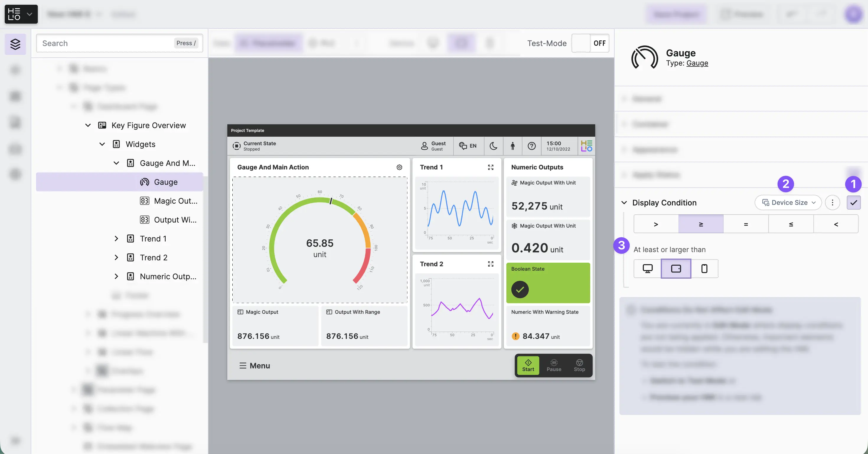Select the tablet device size option

(676, 268)
